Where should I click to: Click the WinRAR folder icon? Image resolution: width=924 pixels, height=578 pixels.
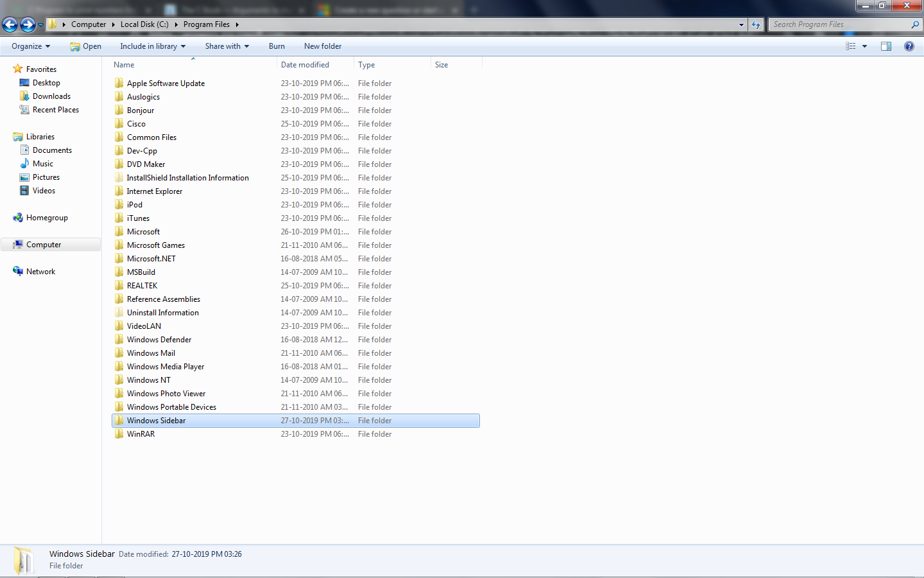coord(119,434)
